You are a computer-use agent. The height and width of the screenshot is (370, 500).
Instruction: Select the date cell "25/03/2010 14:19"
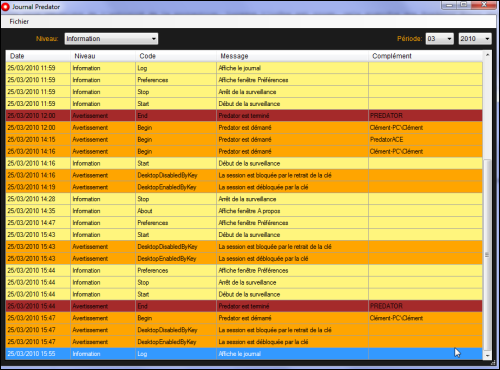[x=38, y=187]
